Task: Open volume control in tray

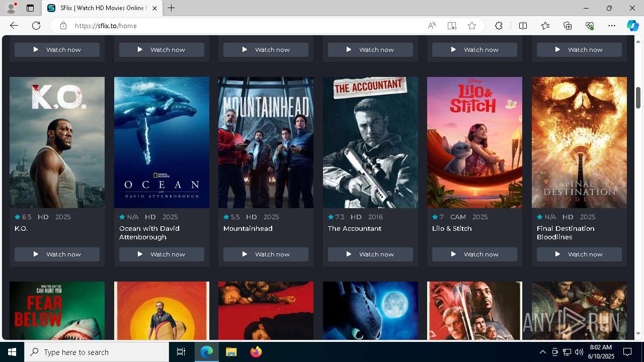Action: coord(579,352)
